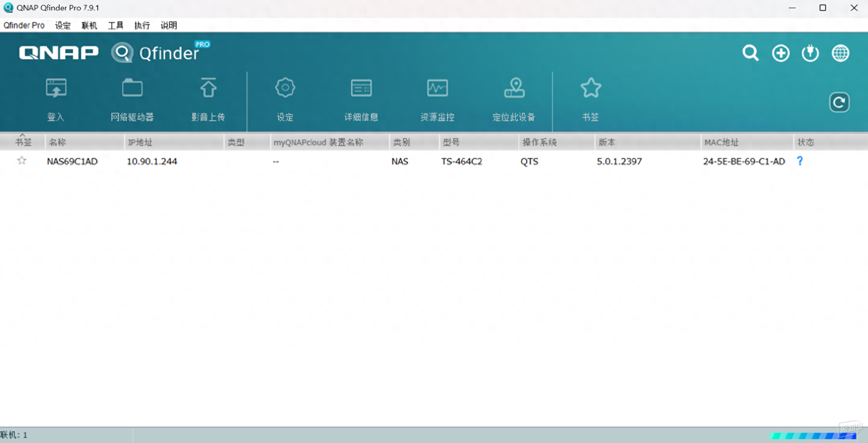Screen dimensions: 868x443
Task: Click MAC address 24-5E-BE-69-C1-AD
Action: pos(744,161)
